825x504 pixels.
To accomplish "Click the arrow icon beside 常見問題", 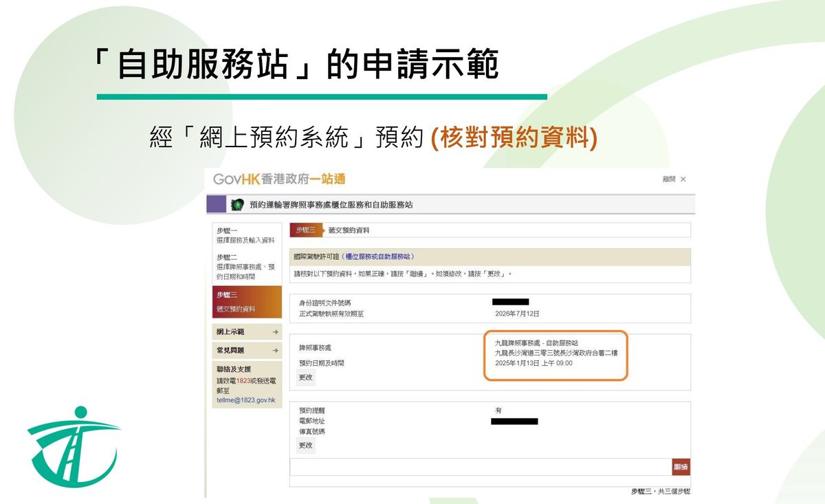I will coord(275,351).
